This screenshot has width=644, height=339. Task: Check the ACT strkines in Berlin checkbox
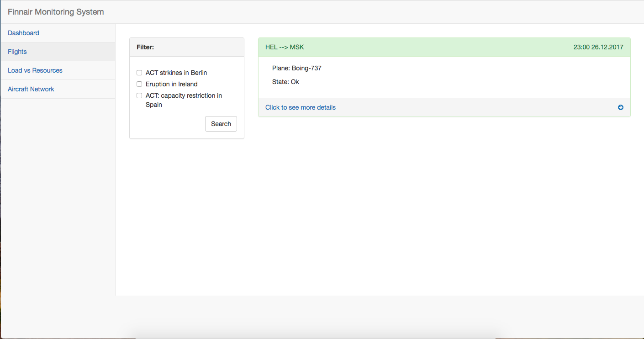pos(139,73)
